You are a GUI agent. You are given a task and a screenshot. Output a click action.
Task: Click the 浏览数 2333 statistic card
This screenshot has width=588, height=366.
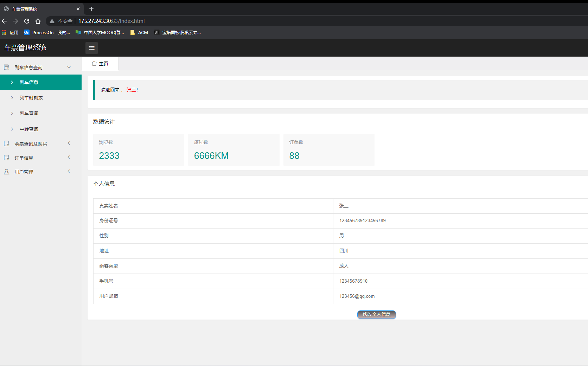139,150
